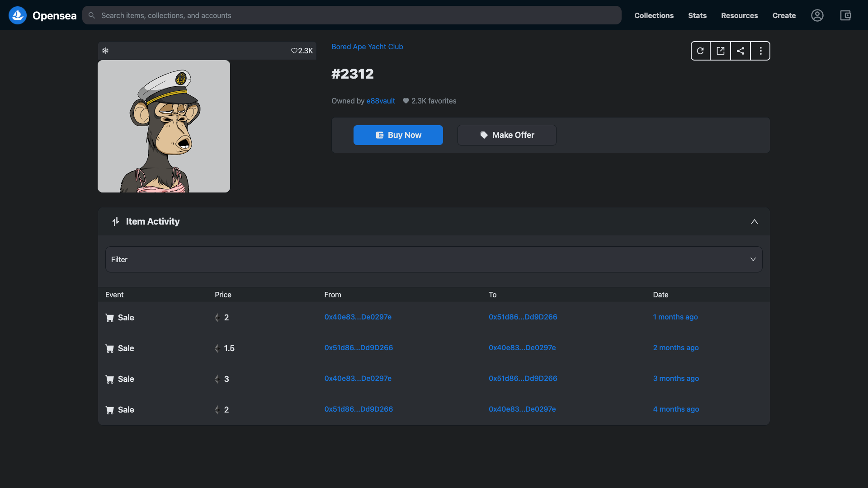Screen dimensions: 868x488
Task: Open the account profile icon
Action: (x=817, y=15)
